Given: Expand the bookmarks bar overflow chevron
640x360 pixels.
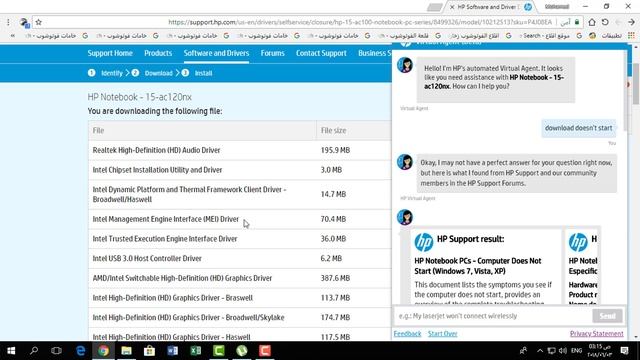Looking at the screenshot, I should coord(13,36).
